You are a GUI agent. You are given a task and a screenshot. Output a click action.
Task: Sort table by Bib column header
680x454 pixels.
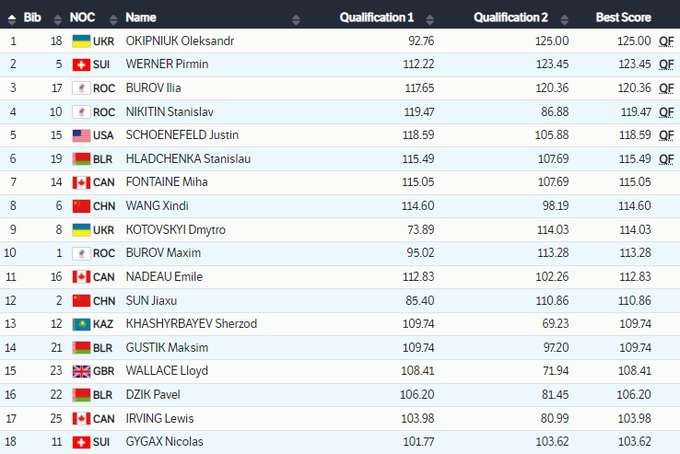pyautogui.click(x=35, y=17)
